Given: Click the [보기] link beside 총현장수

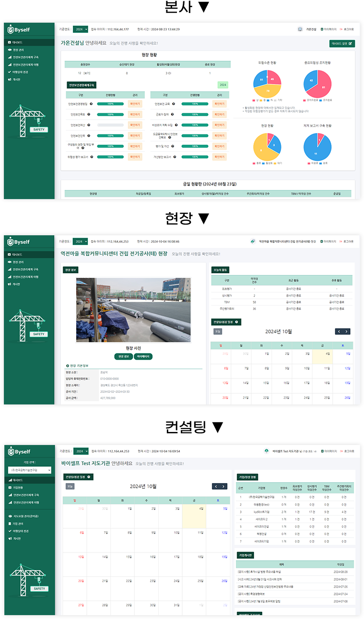Looking at the screenshot, I should pos(87,73).
